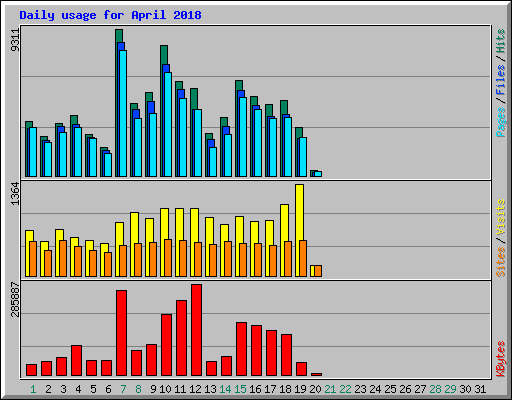Click day label 19 on the axis
512x400 pixels.
tap(300, 389)
